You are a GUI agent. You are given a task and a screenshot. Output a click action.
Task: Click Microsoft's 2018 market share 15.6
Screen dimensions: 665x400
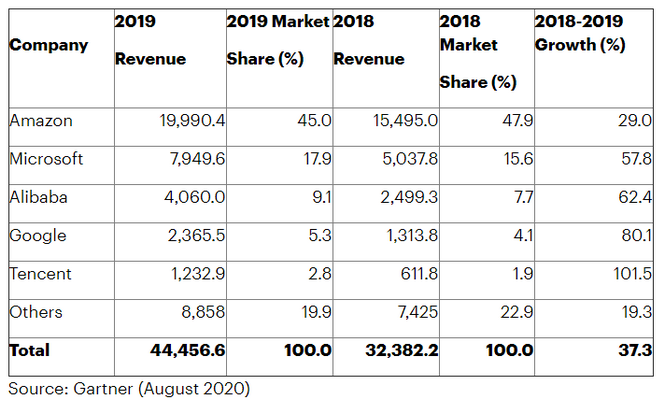point(517,159)
